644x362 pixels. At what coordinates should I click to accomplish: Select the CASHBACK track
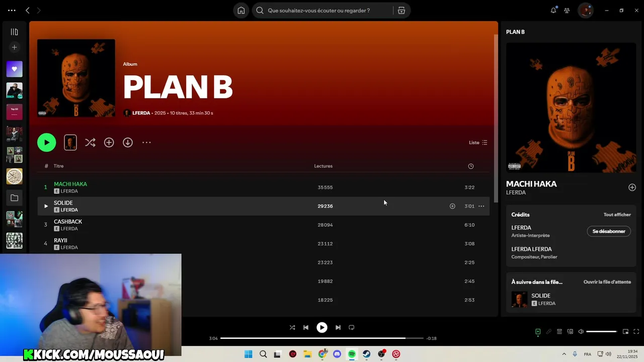68,222
